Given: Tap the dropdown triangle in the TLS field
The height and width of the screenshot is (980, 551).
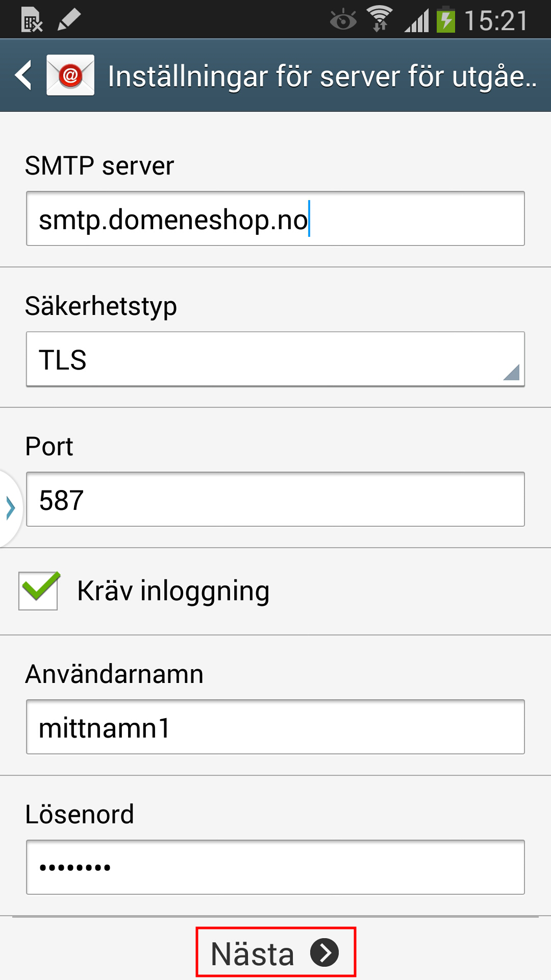Looking at the screenshot, I should click(x=511, y=372).
